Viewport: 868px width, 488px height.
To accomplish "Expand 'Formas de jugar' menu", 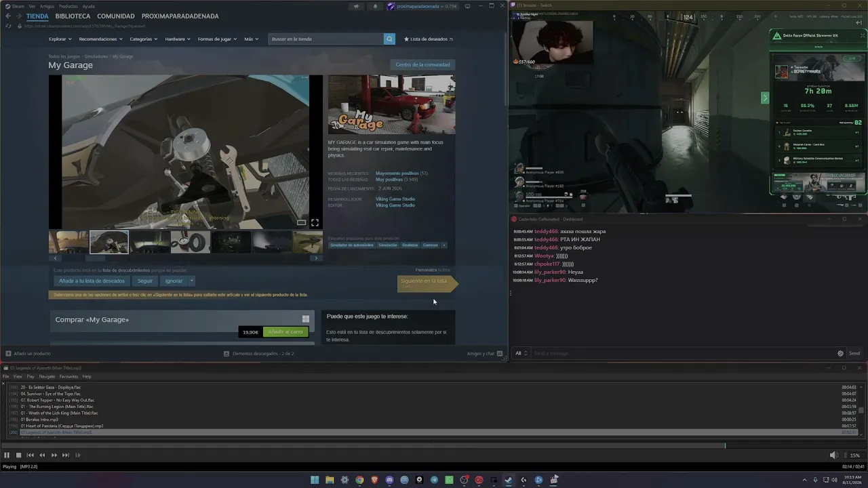I will [x=217, y=39].
